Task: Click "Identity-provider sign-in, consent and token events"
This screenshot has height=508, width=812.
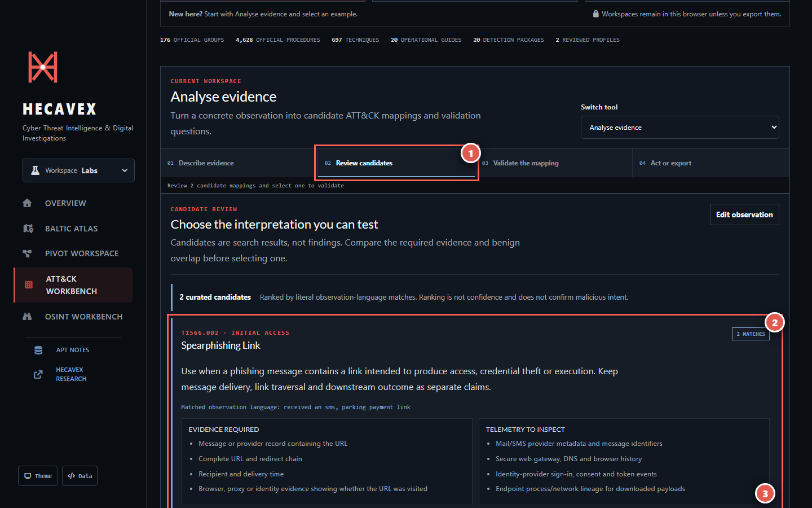Action: (576, 474)
